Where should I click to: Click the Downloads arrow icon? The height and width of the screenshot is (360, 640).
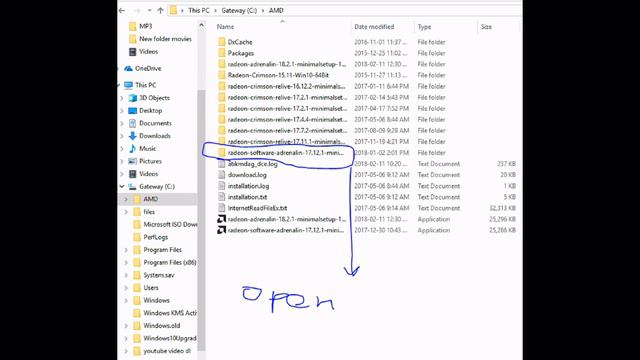tap(133, 136)
